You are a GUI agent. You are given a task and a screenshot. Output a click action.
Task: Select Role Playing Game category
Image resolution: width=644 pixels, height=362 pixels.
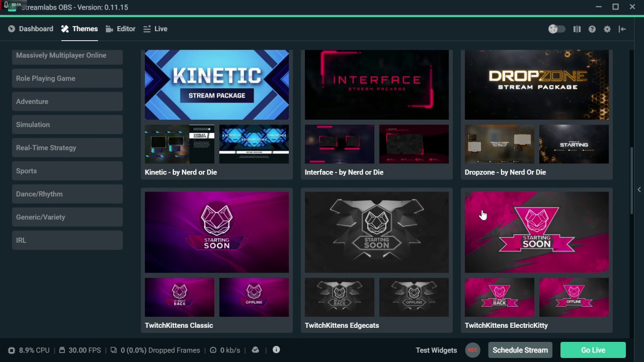(x=67, y=78)
